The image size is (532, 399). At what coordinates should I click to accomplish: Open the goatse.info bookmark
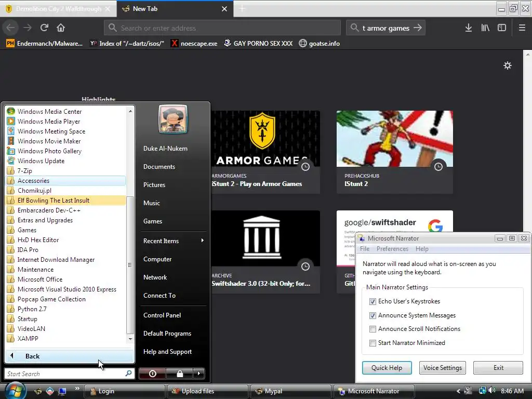coord(320,44)
